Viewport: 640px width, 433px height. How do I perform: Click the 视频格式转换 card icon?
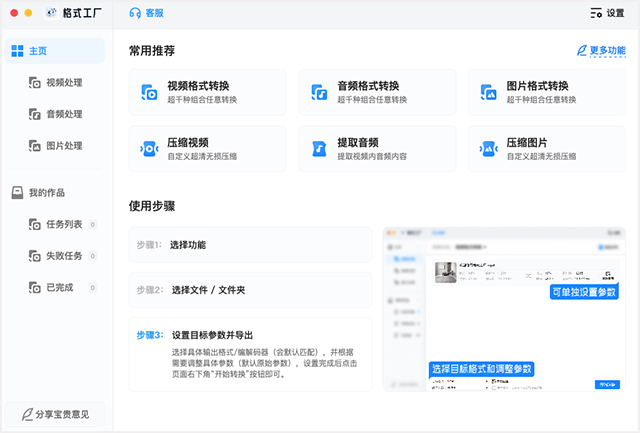click(149, 92)
